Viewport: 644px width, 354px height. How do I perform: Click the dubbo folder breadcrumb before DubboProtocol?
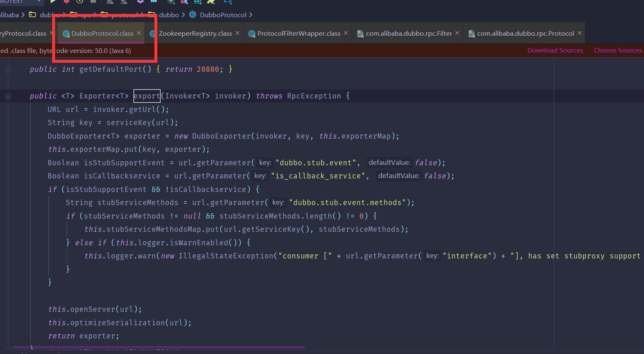169,15
